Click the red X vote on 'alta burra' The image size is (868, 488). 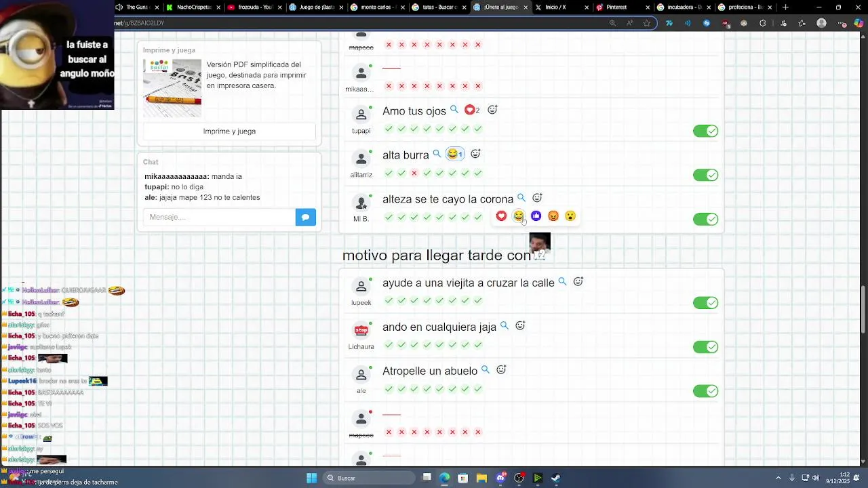(414, 173)
